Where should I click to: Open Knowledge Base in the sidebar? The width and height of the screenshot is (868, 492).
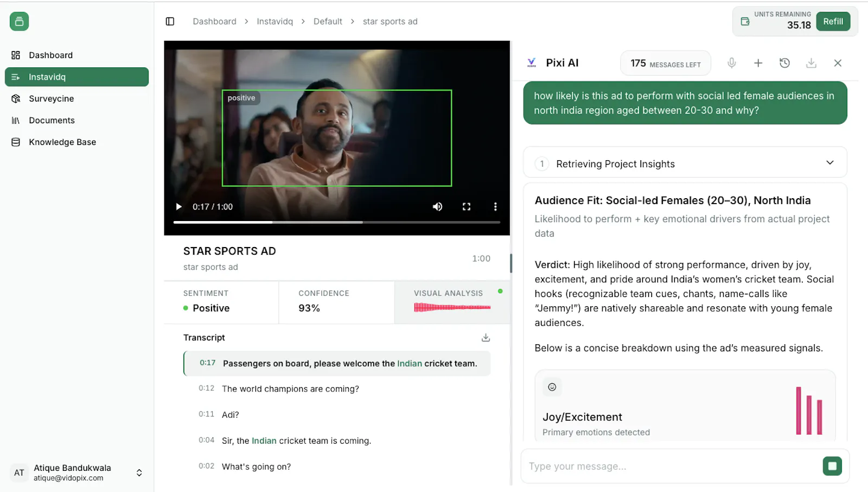[x=76, y=142]
